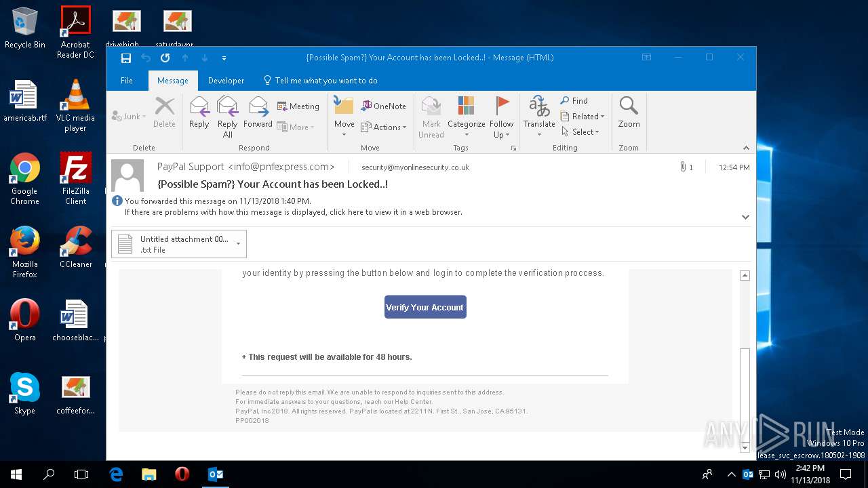Select the coffeefor... image on desktop

[75, 394]
